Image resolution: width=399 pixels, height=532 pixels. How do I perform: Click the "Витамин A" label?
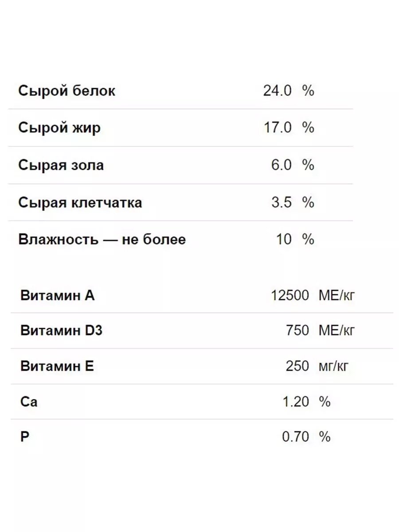(57, 295)
